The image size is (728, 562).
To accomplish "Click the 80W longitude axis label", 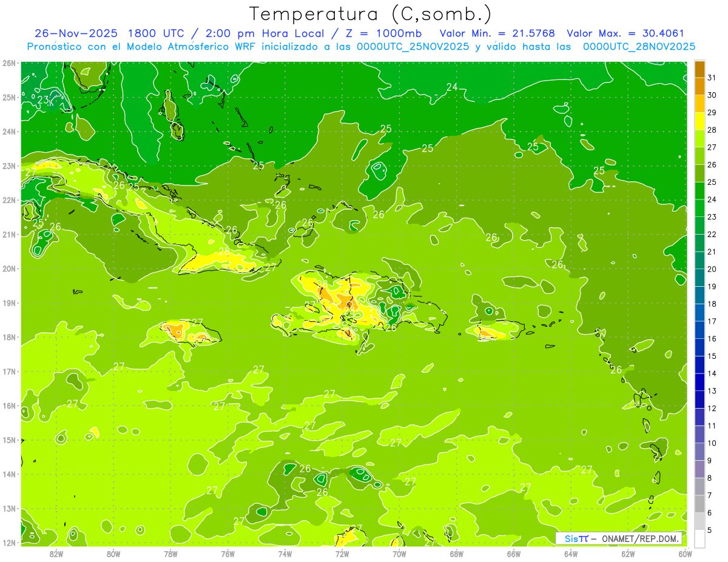I will [x=113, y=553].
